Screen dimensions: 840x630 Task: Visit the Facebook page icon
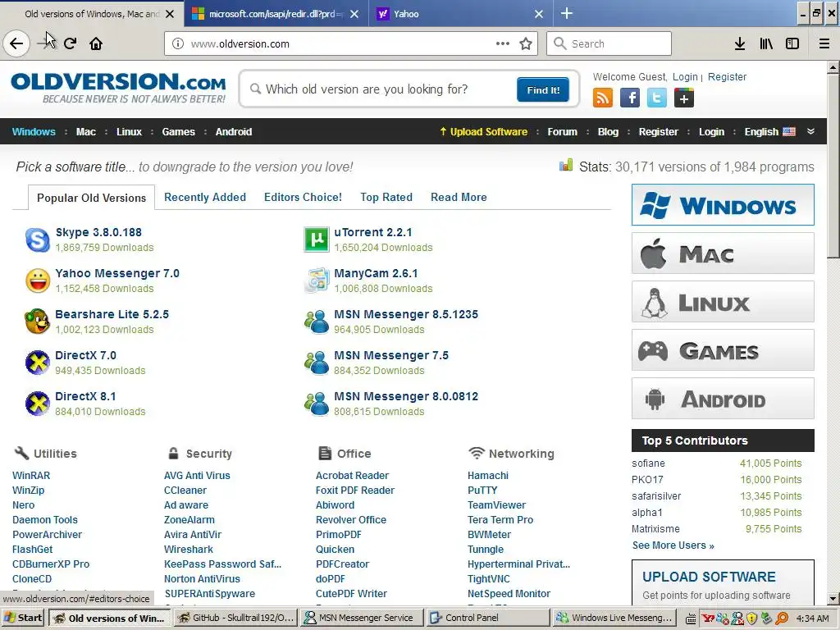click(630, 98)
